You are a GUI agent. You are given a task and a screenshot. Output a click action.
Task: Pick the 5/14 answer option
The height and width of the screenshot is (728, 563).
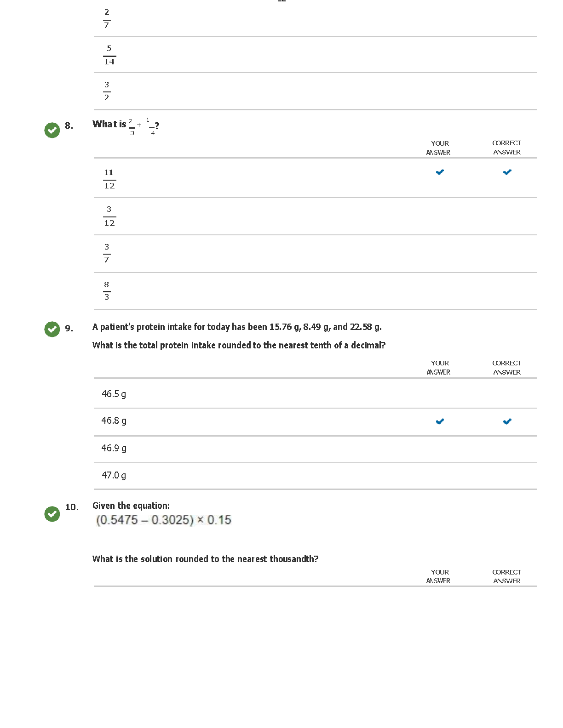click(x=109, y=55)
